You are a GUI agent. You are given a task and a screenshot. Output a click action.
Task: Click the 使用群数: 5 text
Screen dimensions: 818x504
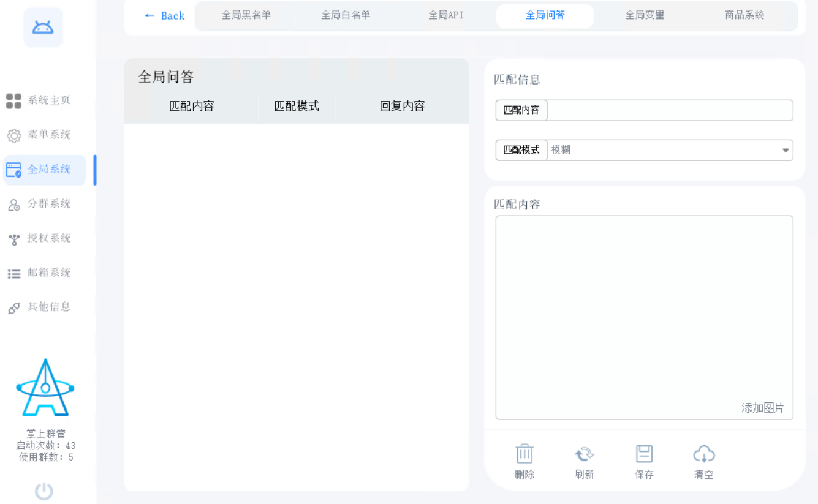tap(46, 457)
